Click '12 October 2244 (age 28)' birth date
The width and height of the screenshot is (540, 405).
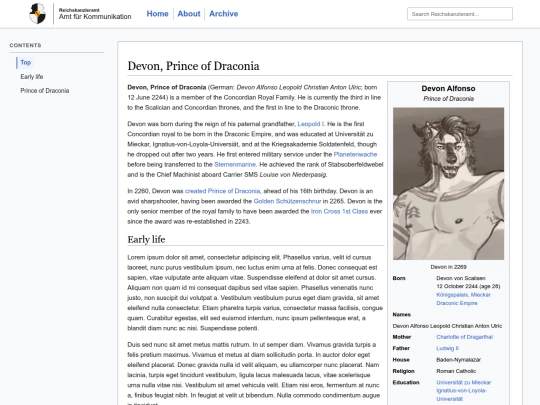pos(468,286)
